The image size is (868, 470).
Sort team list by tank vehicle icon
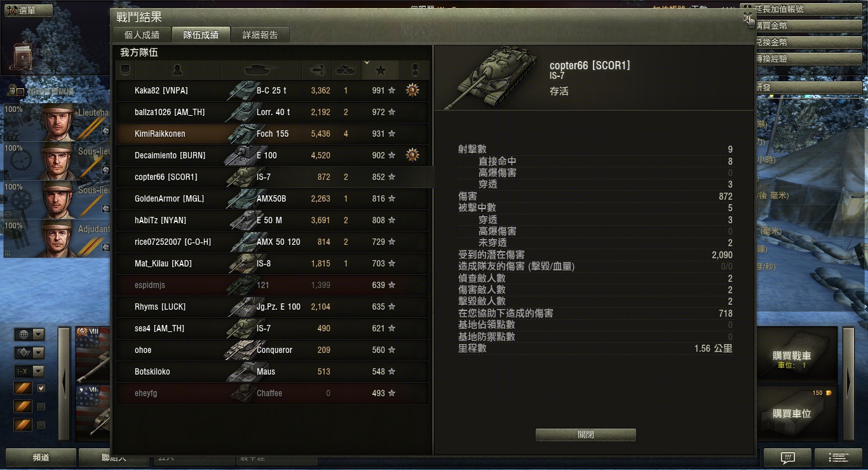(261, 69)
